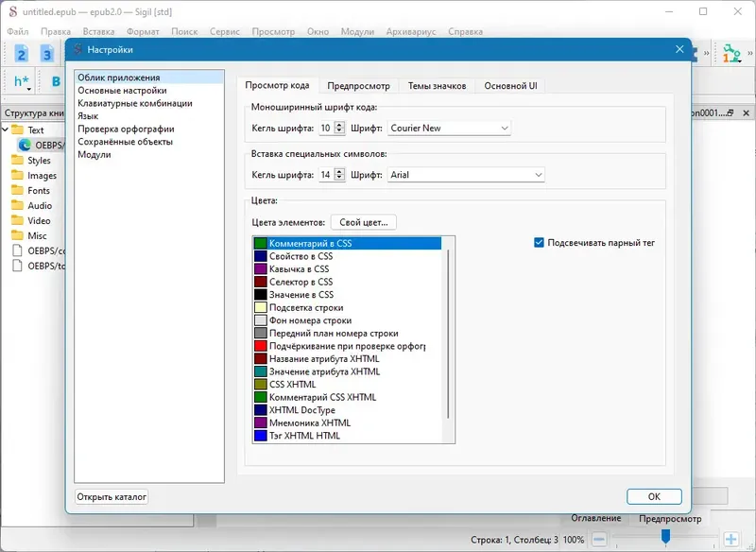Click the Video folder icon
Viewport: 756px width, 552px height.
click(x=17, y=220)
